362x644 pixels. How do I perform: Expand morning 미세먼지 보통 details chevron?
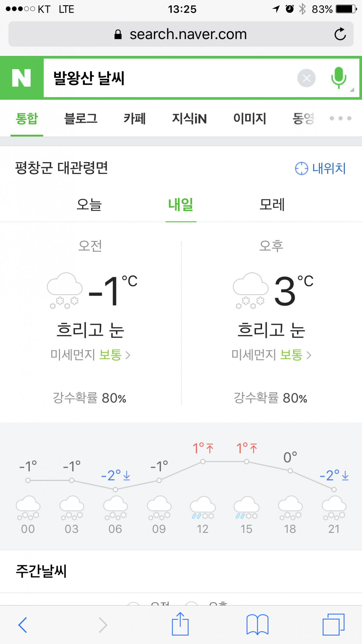click(x=128, y=355)
